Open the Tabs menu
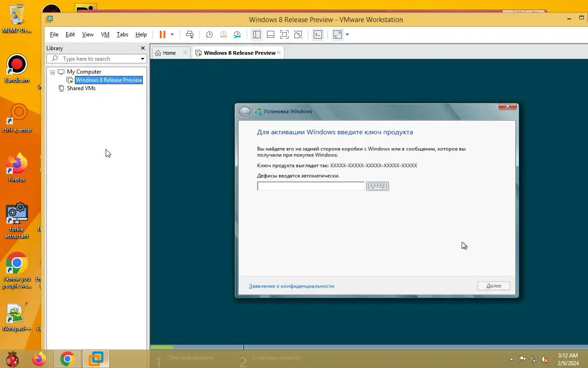Image resolution: width=588 pixels, height=368 pixels. point(122,34)
